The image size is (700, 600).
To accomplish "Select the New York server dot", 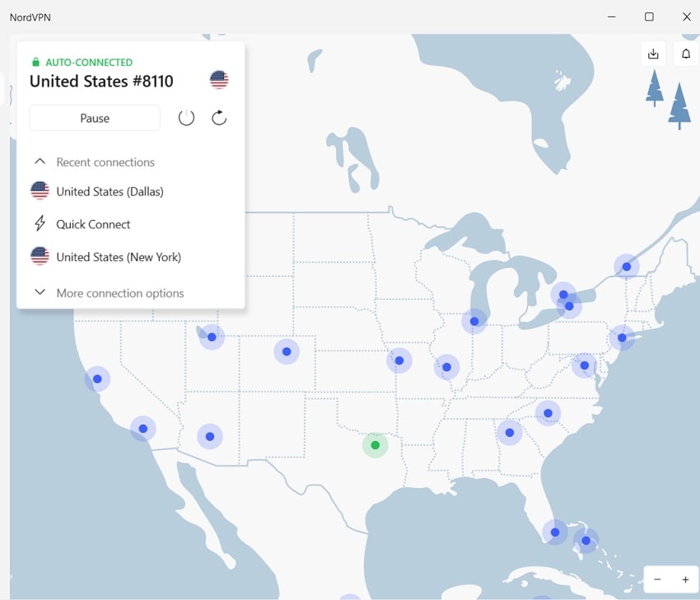I will click(x=622, y=338).
